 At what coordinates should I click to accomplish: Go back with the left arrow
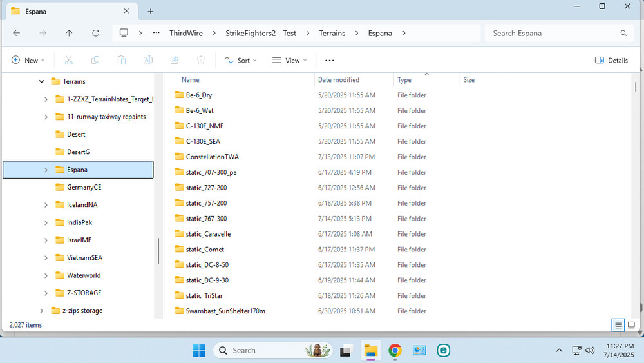[17, 33]
